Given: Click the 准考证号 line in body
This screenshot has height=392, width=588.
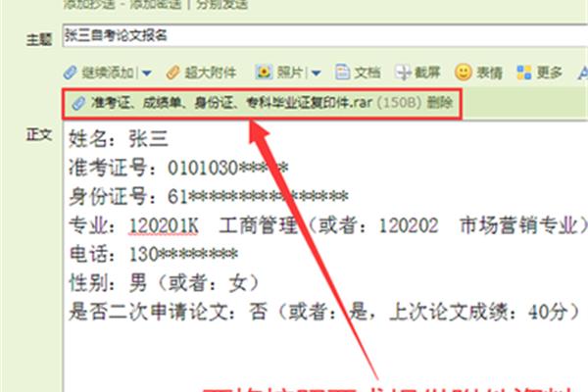Looking at the screenshot, I should (178, 168).
